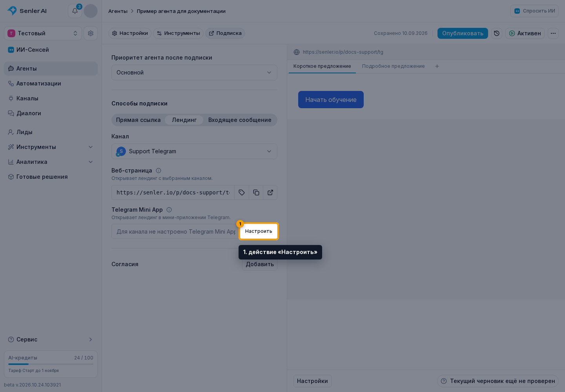Toggle the Активен agent status

(x=525, y=33)
